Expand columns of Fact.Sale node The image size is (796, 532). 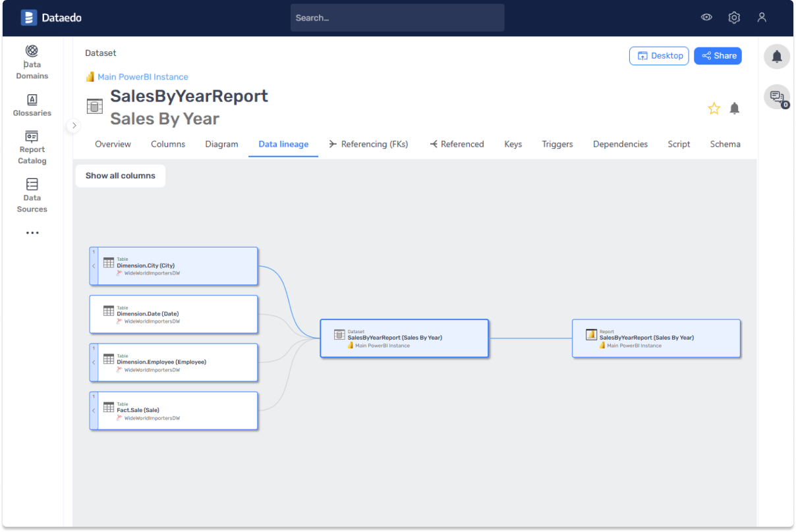tap(94, 410)
